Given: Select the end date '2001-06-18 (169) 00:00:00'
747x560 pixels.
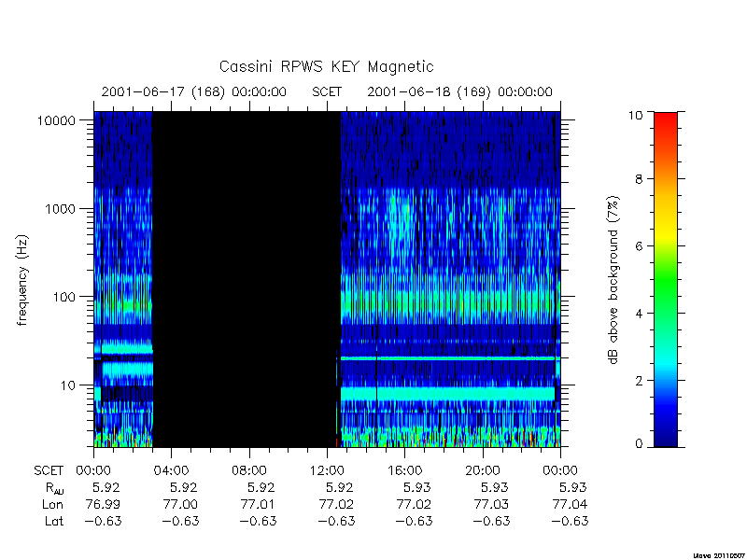Looking at the screenshot, I should pos(459,91).
